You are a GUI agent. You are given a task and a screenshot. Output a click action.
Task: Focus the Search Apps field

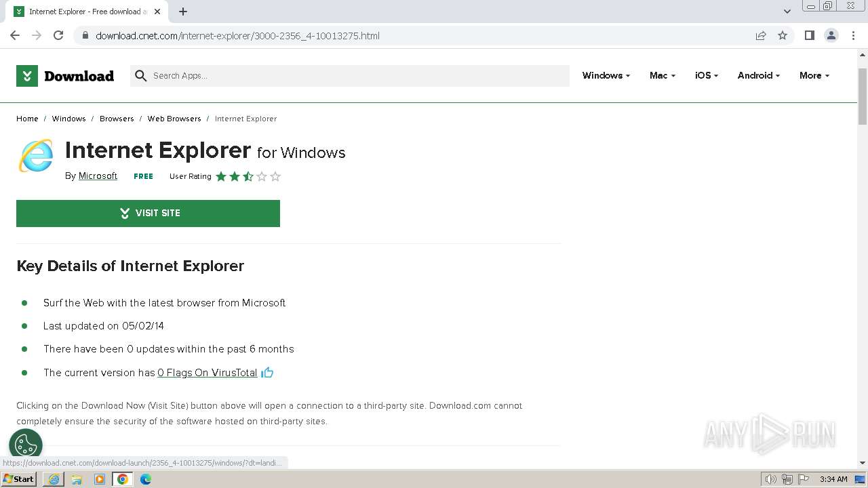click(350, 76)
